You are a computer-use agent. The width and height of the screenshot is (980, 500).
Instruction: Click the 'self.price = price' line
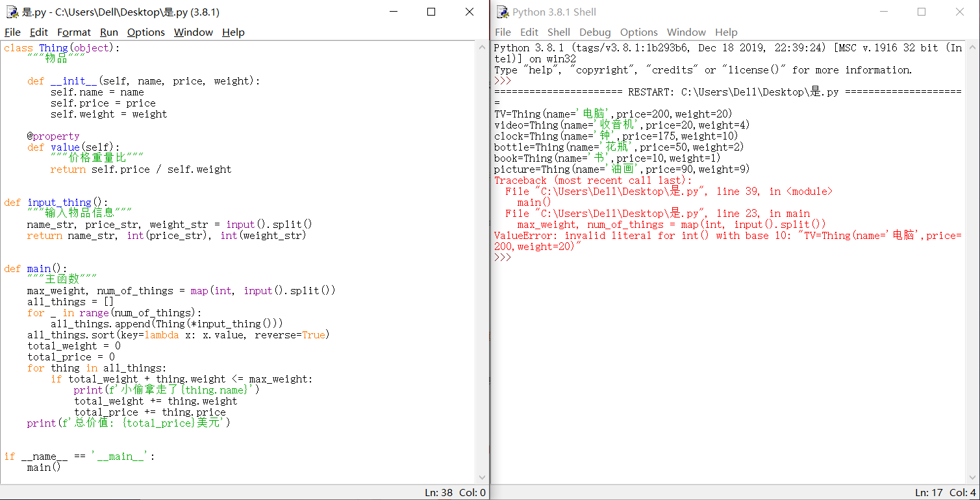pyautogui.click(x=103, y=103)
